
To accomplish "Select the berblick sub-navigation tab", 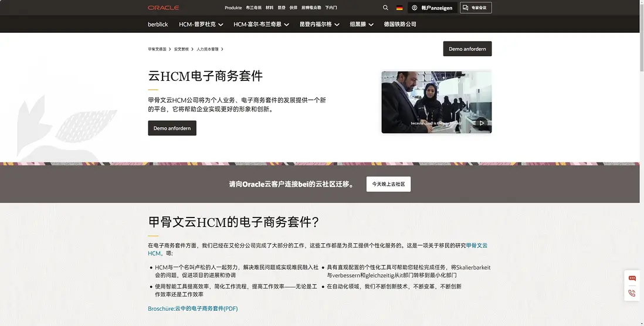I will click(x=158, y=24).
